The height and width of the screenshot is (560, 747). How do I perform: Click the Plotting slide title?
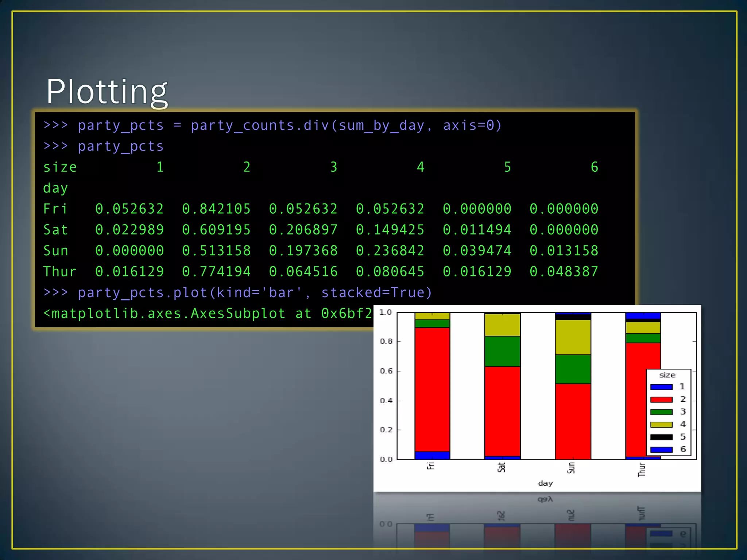(x=107, y=91)
